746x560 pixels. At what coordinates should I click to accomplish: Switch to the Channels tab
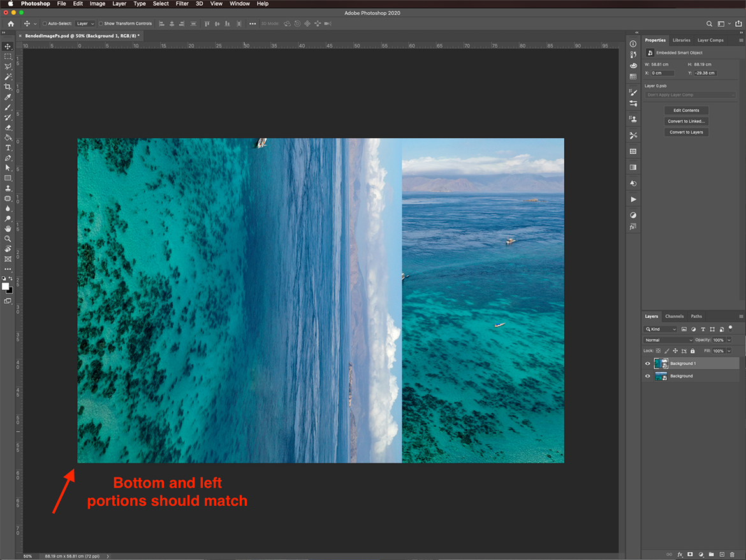[x=674, y=316]
